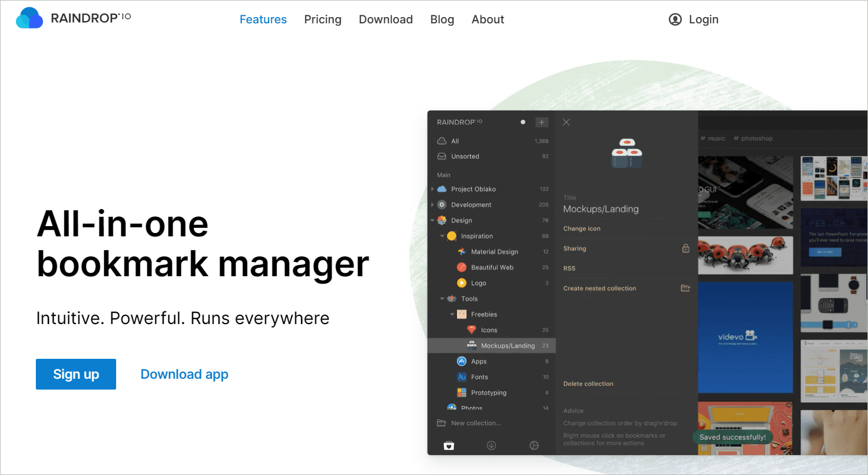Click the # music tag
This screenshot has height=475, width=868.
point(713,138)
